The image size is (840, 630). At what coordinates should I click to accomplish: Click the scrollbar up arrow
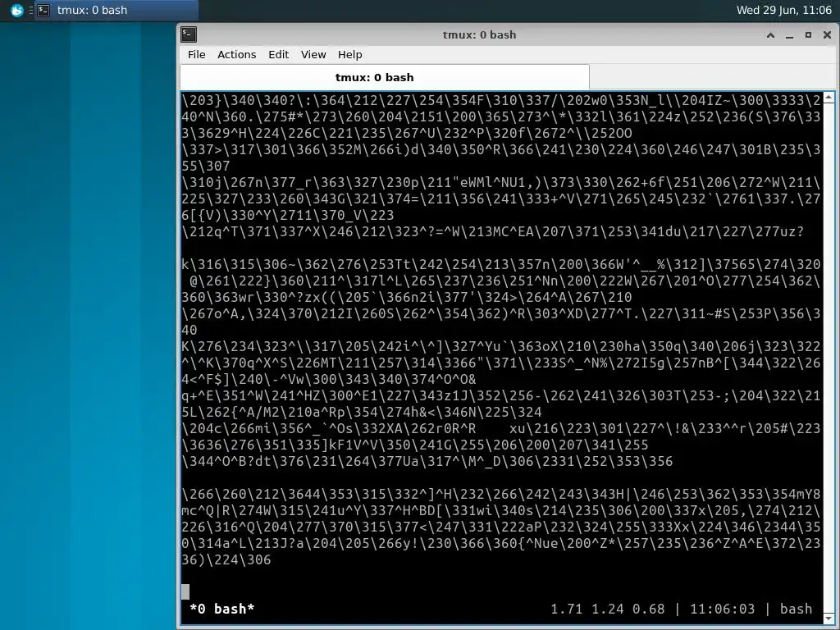[x=829, y=98]
